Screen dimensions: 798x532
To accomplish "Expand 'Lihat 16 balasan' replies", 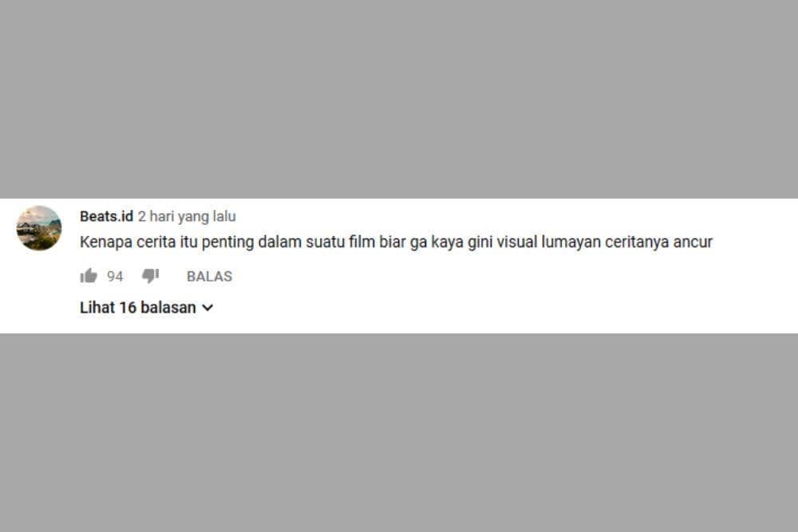I will point(147,307).
